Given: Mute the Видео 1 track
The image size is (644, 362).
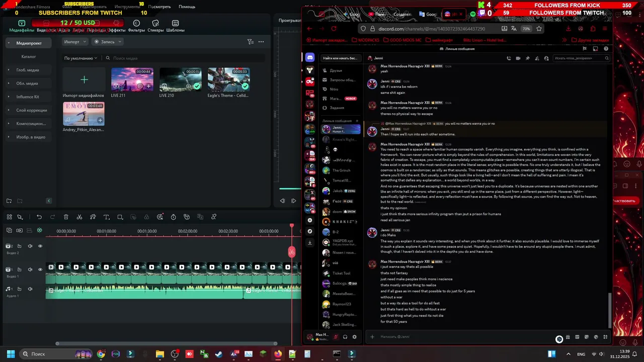Looking at the screenshot, I should point(30,269).
